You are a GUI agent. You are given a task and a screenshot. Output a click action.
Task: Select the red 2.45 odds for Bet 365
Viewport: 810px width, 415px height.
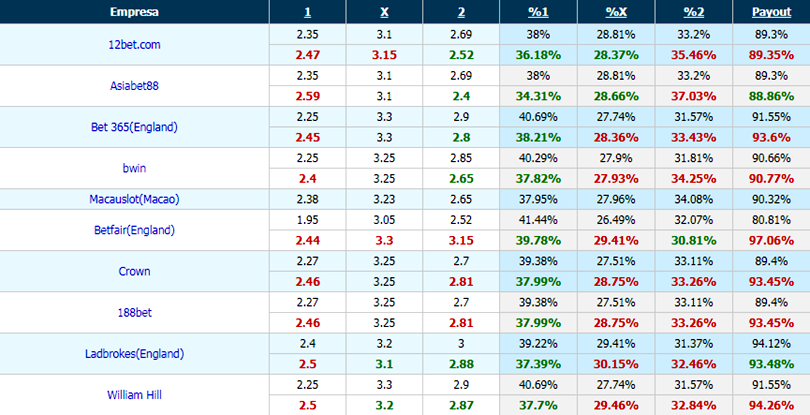pos(307,137)
